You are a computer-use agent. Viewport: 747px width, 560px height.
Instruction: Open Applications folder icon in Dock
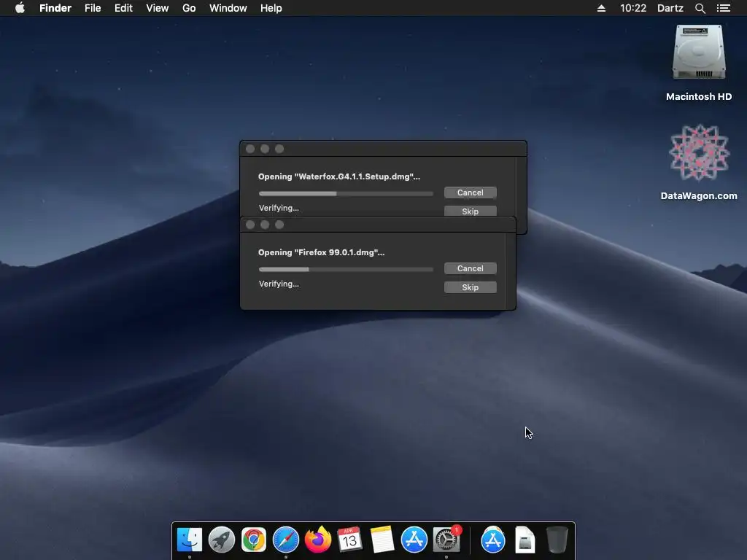[x=493, y=540]
